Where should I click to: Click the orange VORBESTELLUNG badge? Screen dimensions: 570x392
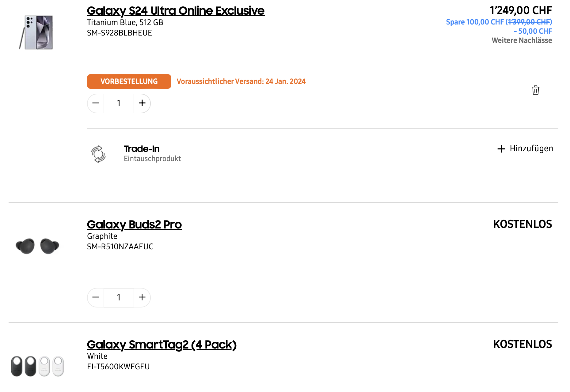[x=129, y=81]
